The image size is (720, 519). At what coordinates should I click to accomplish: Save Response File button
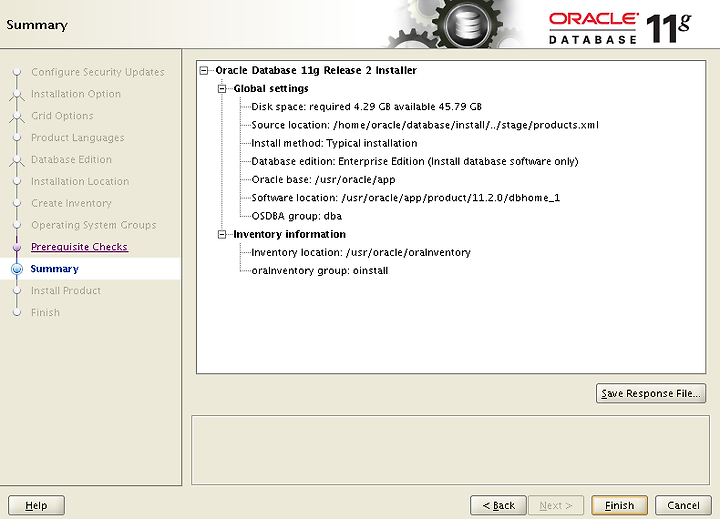[x=651, y=394]
